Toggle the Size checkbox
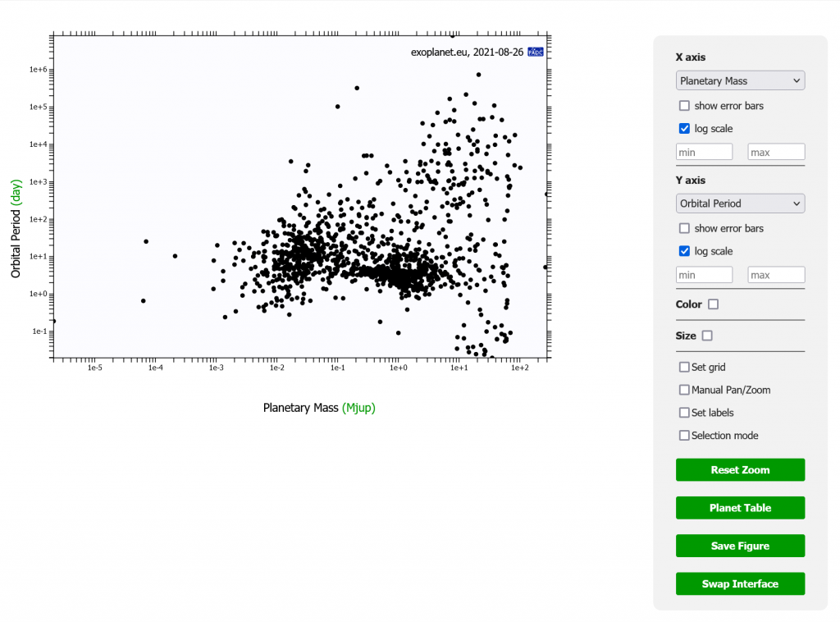 tap(707, 336)
